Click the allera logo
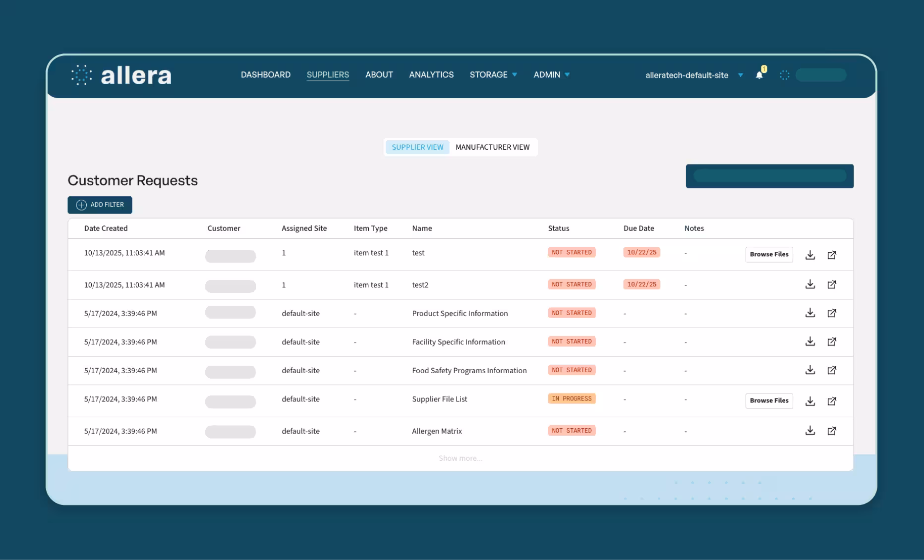This screenshot has width=924, height=560. click(x=120, y=75)
